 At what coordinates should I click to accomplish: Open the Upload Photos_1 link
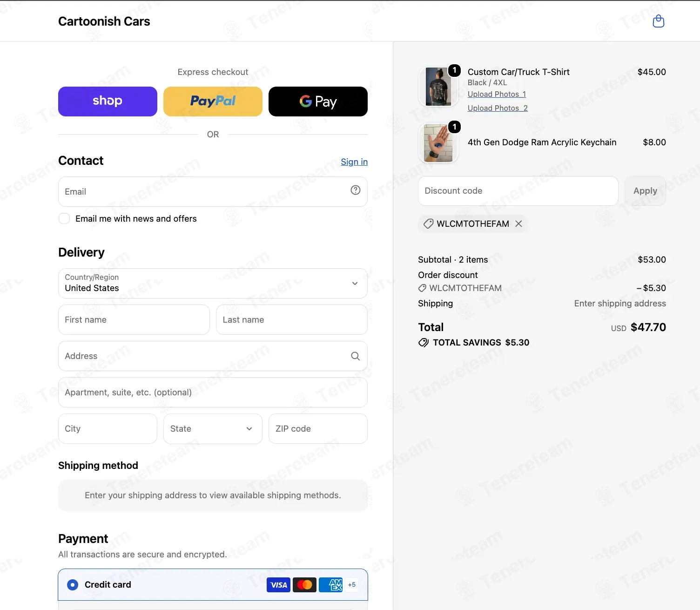tap(497, 94)
